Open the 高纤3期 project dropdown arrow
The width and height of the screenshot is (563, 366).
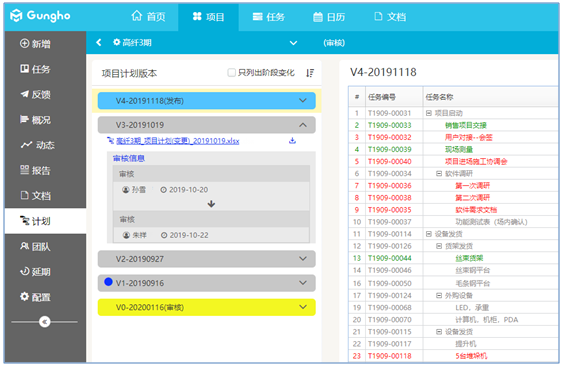(x=293, y=43)
